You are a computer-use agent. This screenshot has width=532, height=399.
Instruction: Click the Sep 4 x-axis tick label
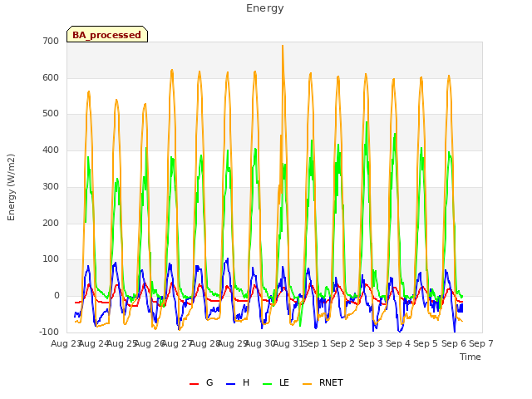click(x=398, y=343)
